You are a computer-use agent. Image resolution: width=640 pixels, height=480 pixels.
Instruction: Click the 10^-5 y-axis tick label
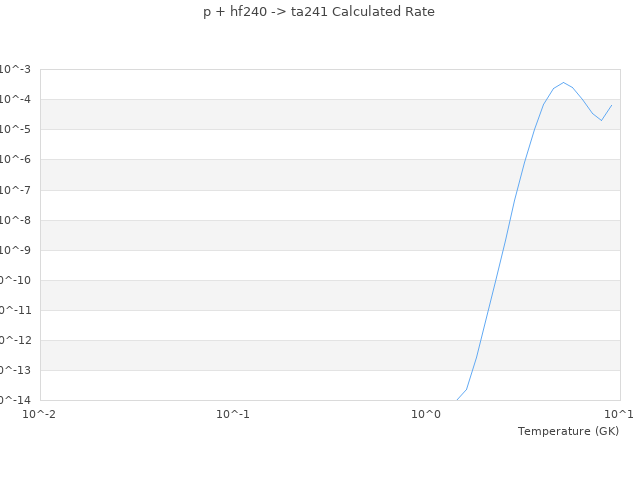click(15, 129)
